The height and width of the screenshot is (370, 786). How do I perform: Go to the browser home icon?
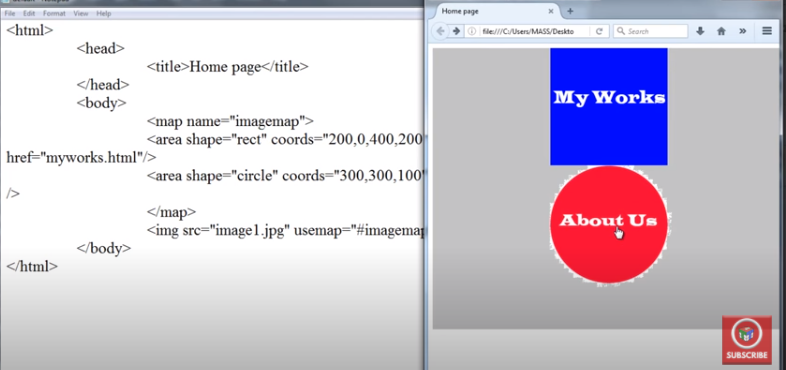[x=721, y=31]
